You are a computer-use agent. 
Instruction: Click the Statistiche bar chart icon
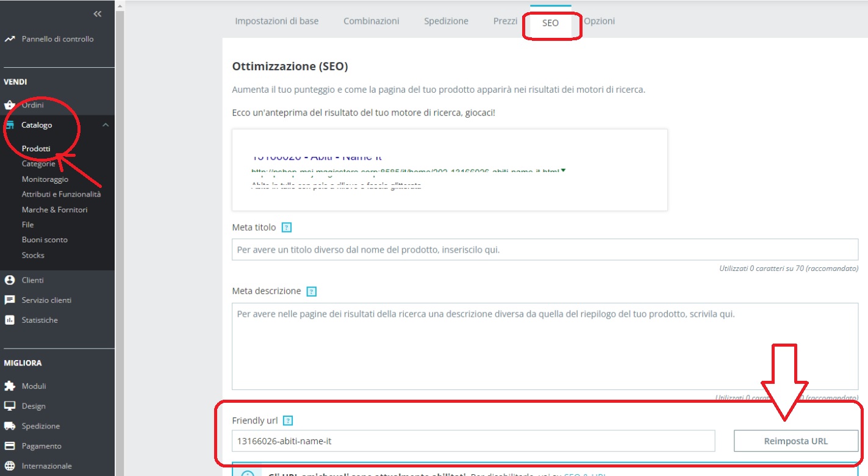[x=9, y=320]
